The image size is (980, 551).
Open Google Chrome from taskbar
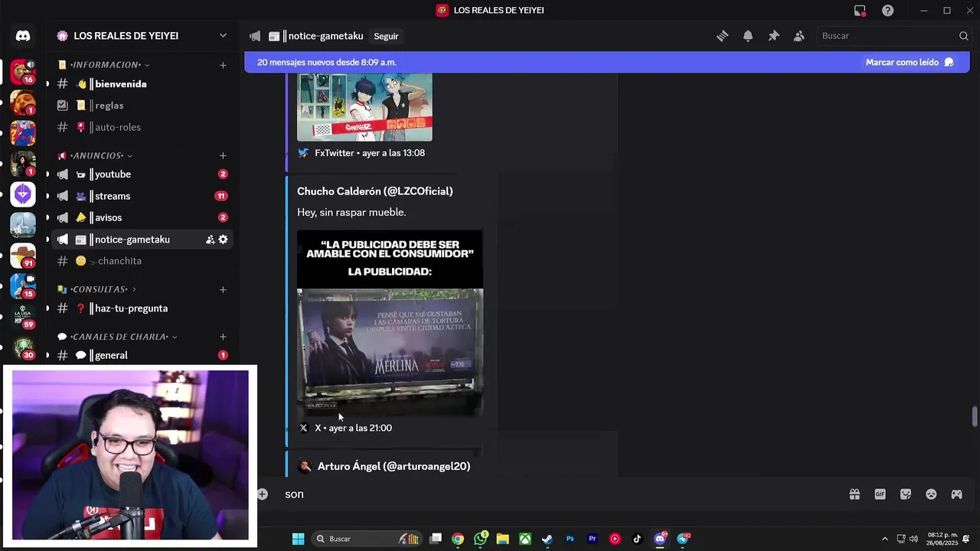tap(457, 539)
